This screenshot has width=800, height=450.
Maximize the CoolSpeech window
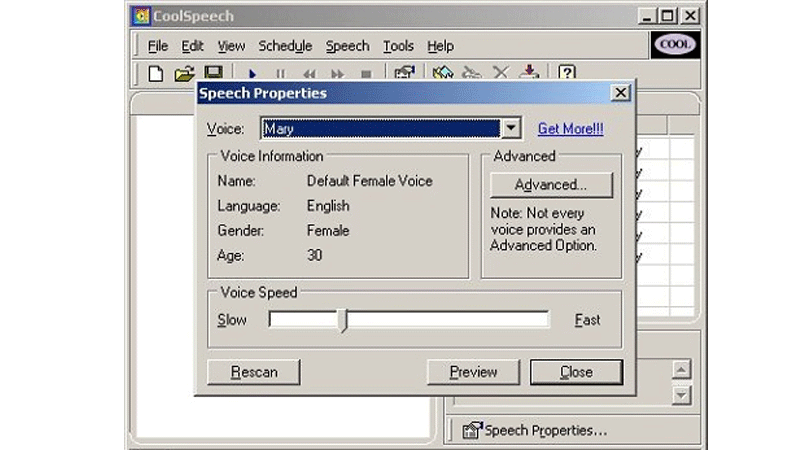click(x=667, y=16)
